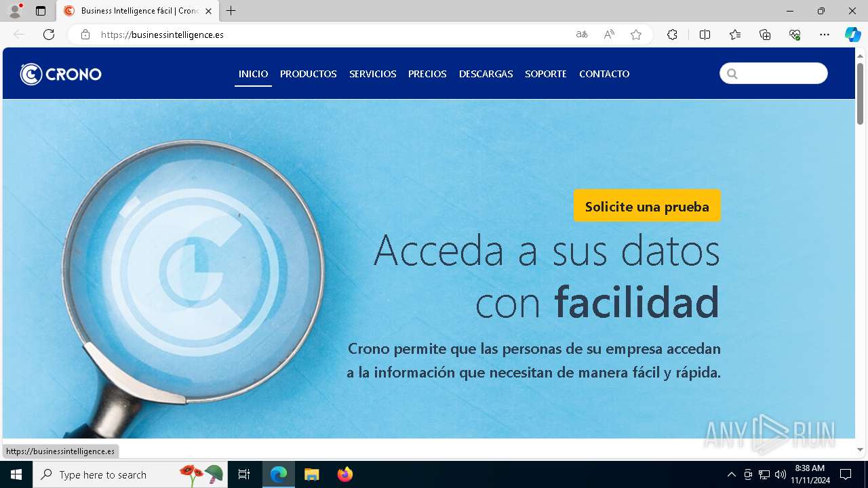The width and height of the screenshot is (868, 488).
Task: Open the notification center icon
Action: 846,474
